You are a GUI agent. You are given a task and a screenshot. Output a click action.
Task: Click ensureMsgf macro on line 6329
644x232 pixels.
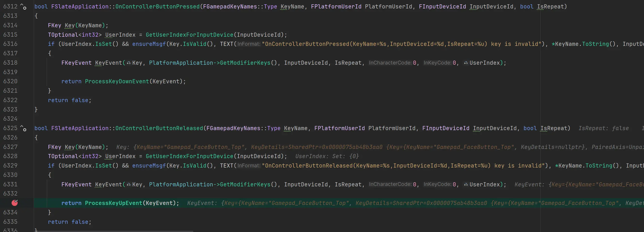coord(149,166)
